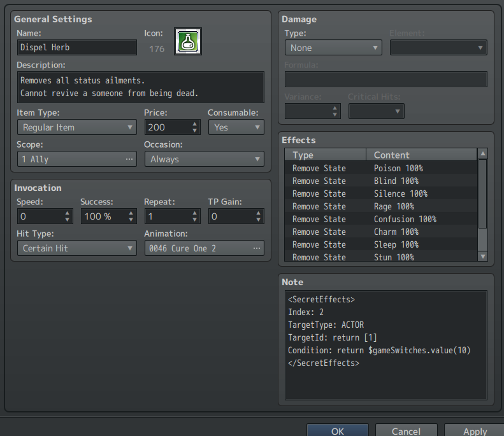Open the item icon picker (potion icon)
This screenshot has height=436, width=504.
pyautogui.click(x=188, y=41)
